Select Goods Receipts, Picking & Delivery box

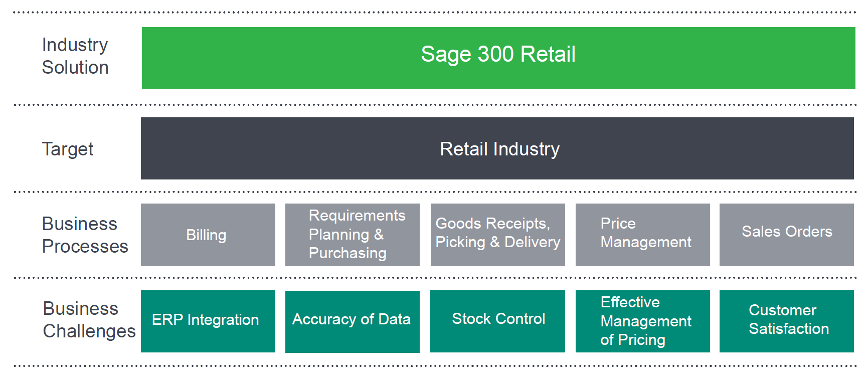click(x=498, y=235)
